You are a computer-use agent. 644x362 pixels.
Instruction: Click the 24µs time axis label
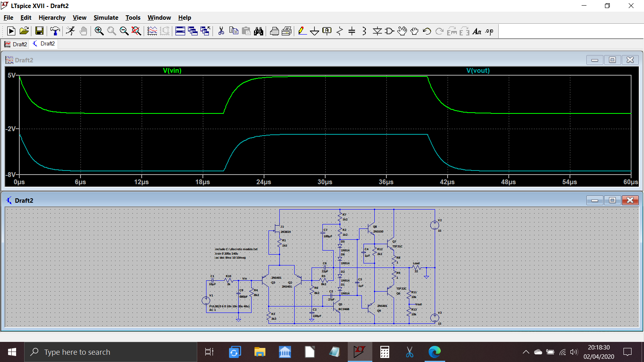264,182
